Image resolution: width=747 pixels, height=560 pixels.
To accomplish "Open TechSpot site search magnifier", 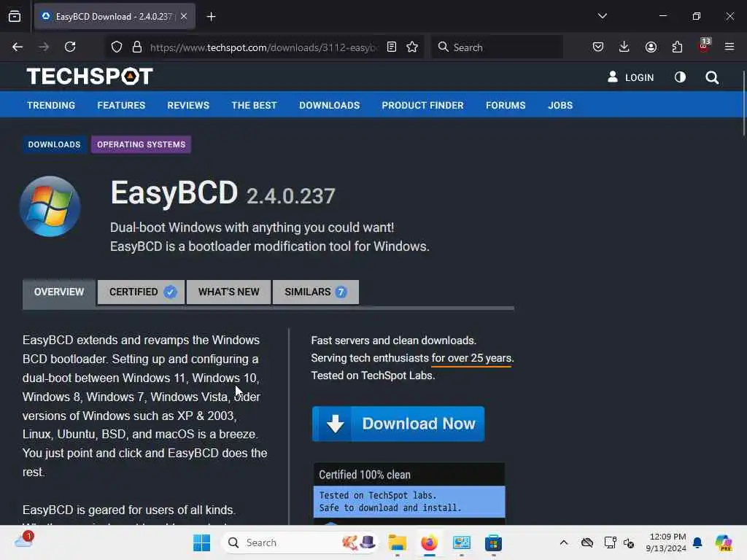I will tap(712, 77).
